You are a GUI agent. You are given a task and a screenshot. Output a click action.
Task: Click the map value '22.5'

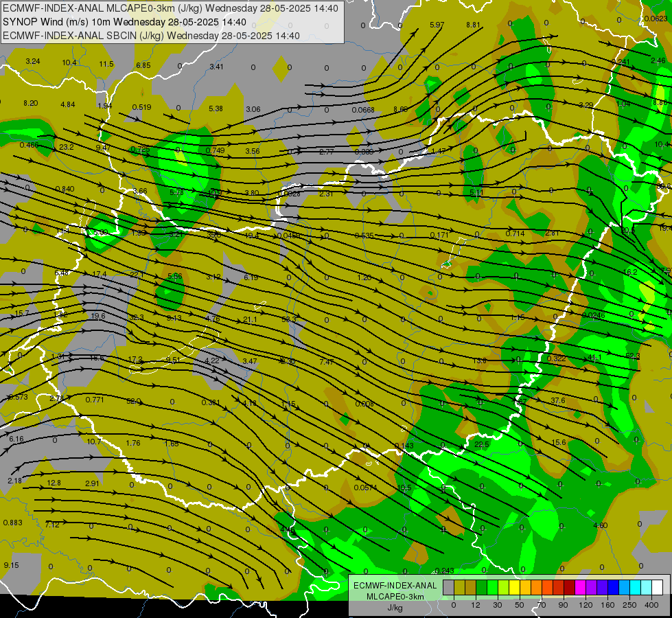pyautogui.click(x=482, y=444)
